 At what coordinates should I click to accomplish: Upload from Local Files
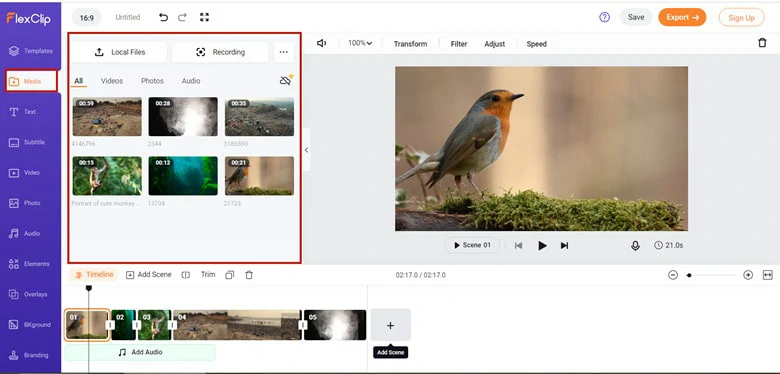click(119, 52)
